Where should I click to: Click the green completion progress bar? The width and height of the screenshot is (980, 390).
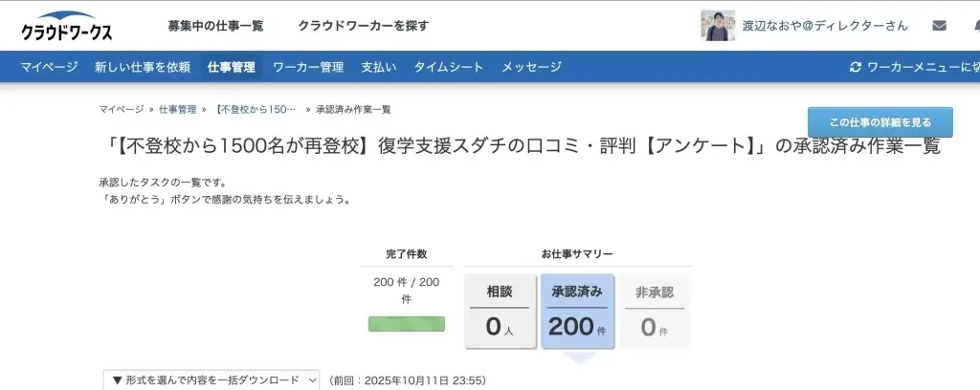406,324
